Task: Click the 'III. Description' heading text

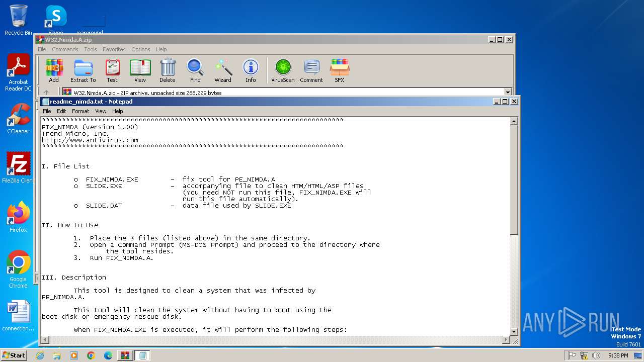Action: [74, 278]
